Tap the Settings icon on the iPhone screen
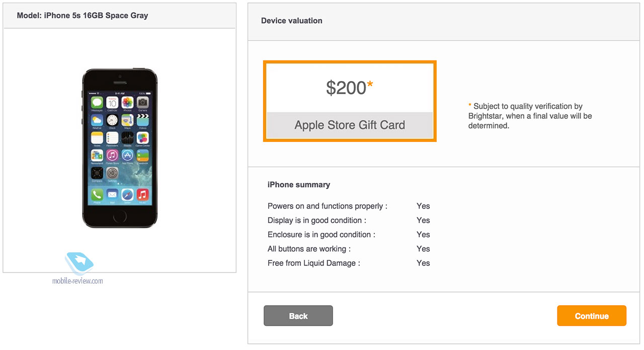 click(112, 173)
